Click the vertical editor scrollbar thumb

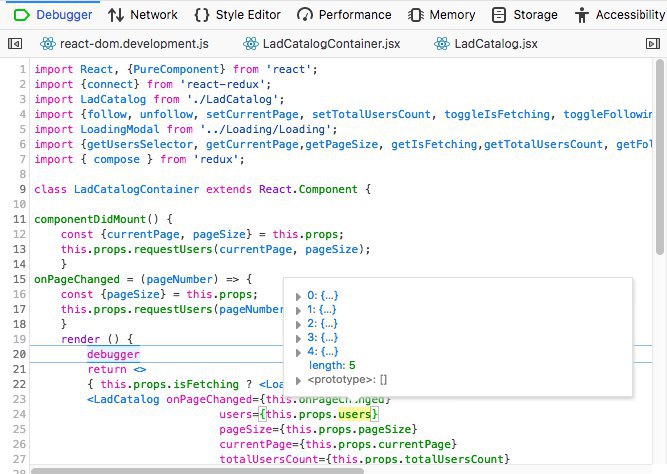[660, 157]
